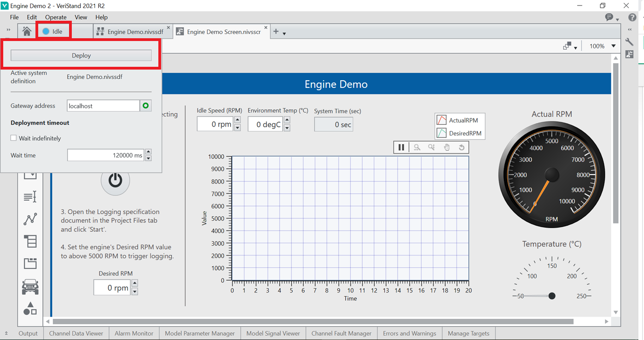Open the Help menu
644x340 pixels.
101,17
